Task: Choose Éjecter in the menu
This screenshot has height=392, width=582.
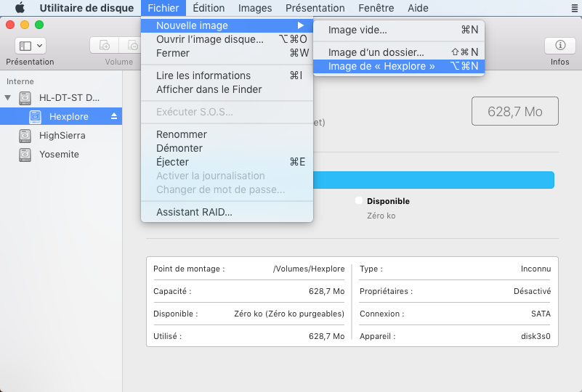Action: (x=227, y=162)
